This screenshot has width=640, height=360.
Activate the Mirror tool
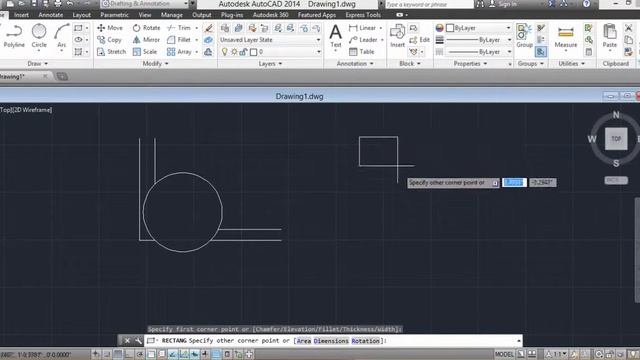146,40
